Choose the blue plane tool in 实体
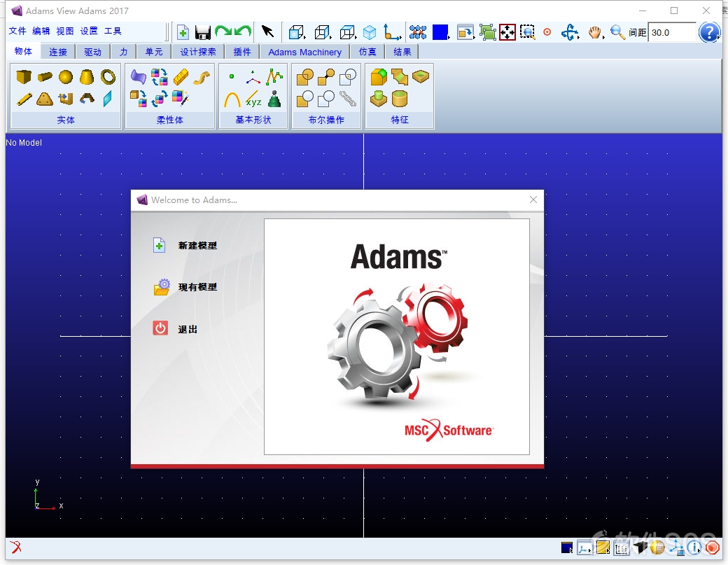Viewport: 728px width, 565px height. [x=108, y=99]
